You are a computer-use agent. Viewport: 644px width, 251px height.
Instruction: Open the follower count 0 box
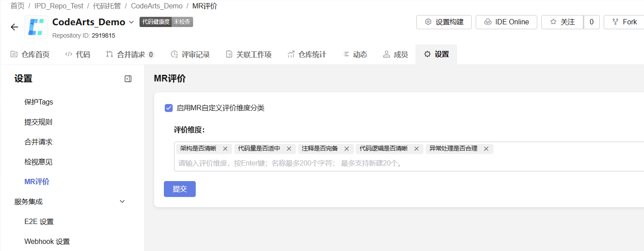591,22
